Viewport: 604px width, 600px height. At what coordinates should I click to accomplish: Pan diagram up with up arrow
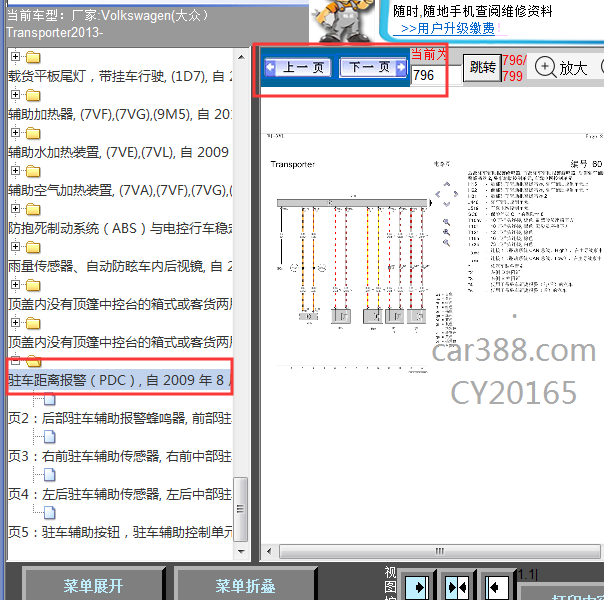(x=446, y=184)
